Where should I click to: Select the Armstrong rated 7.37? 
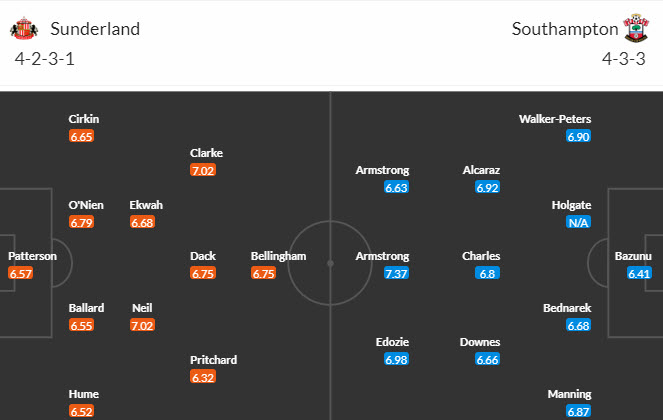(382, 256)
